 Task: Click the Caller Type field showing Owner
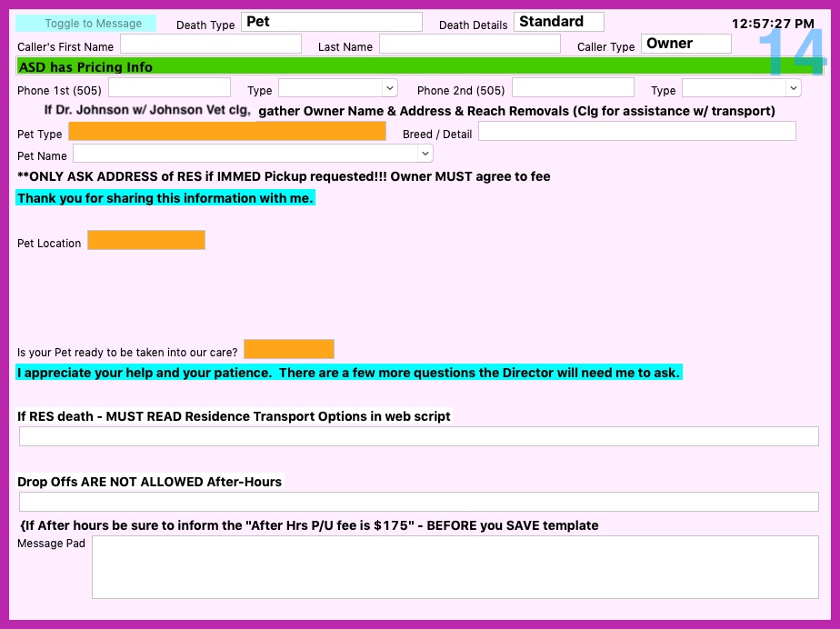[686, 44]
